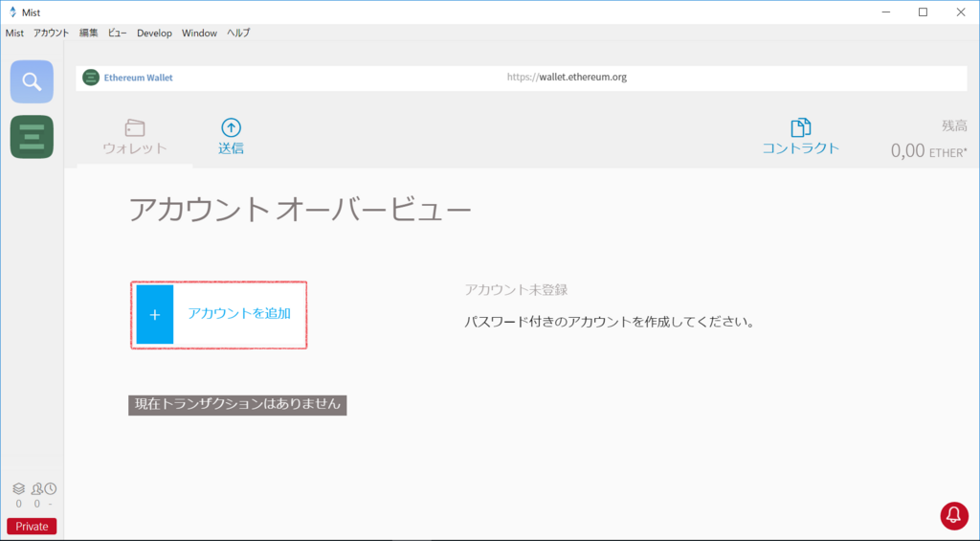Image resolution: width=980 pixels, height=541 pixels.
Task: Open the Mist menu
Action: pyautogui.click(x=14, y=34)
